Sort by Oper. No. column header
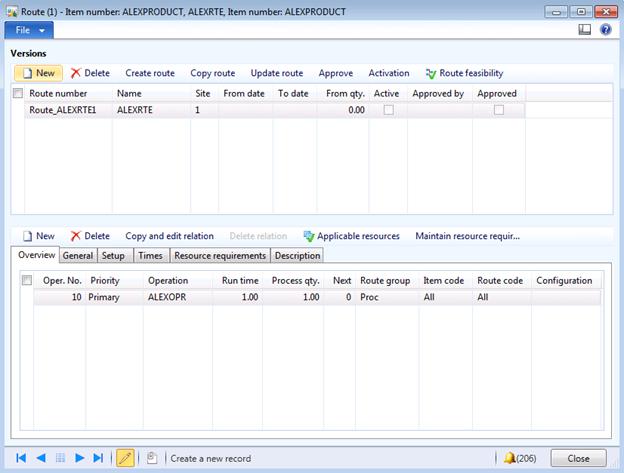 (x=60, y=280)
